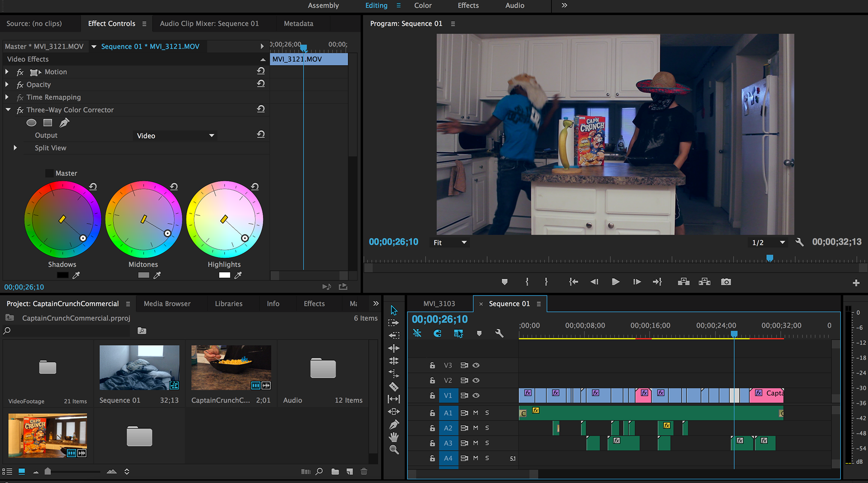Switch to the Color workspace
This screenshot has width=868, height=483.
tap(422, 5)
